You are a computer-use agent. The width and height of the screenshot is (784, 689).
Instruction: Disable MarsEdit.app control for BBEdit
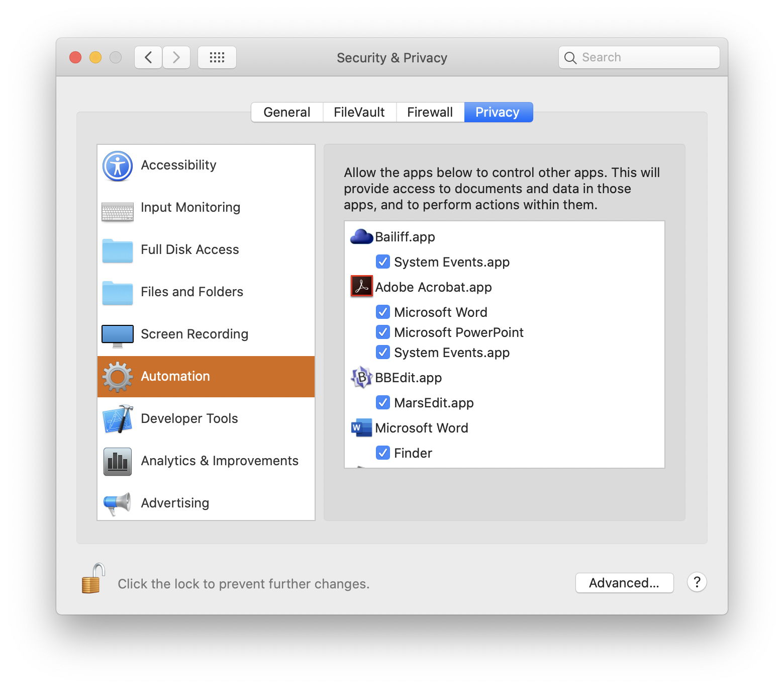(383, 403)
